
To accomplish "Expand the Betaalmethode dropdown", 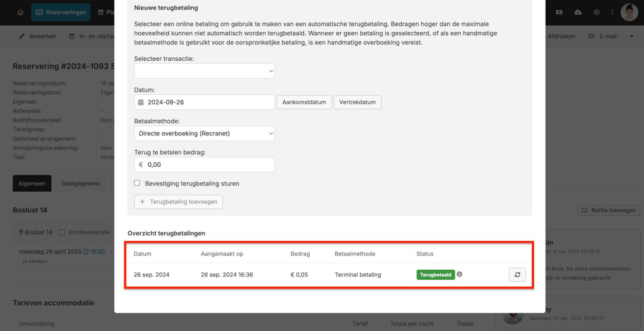I will click(x=204, y=134).
